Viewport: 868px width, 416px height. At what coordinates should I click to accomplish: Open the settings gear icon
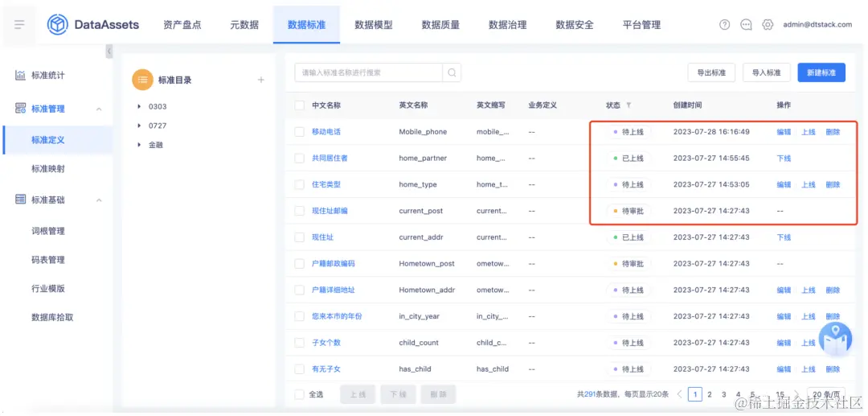click(x=768, y=25)
